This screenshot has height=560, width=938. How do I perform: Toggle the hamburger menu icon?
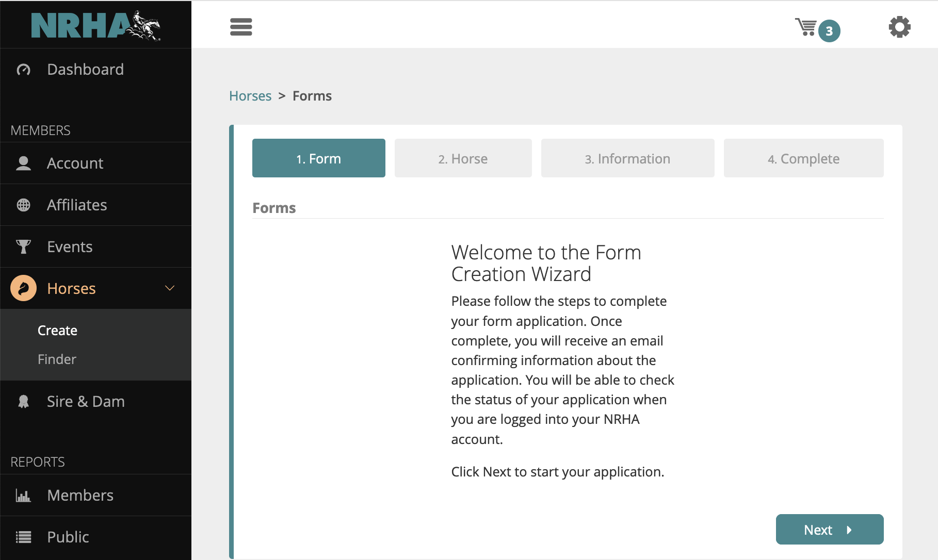click(241, 27)
